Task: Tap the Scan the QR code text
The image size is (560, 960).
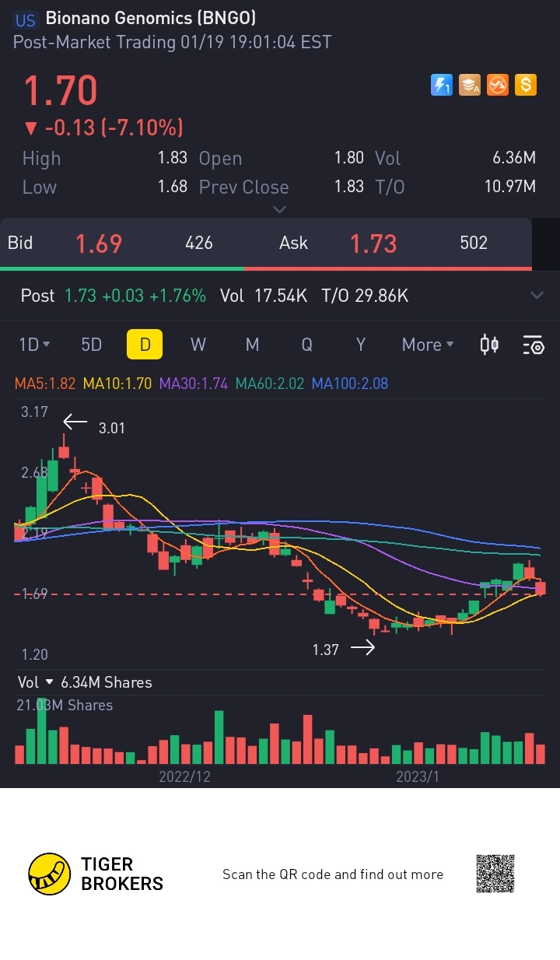Action: point(333,874)
